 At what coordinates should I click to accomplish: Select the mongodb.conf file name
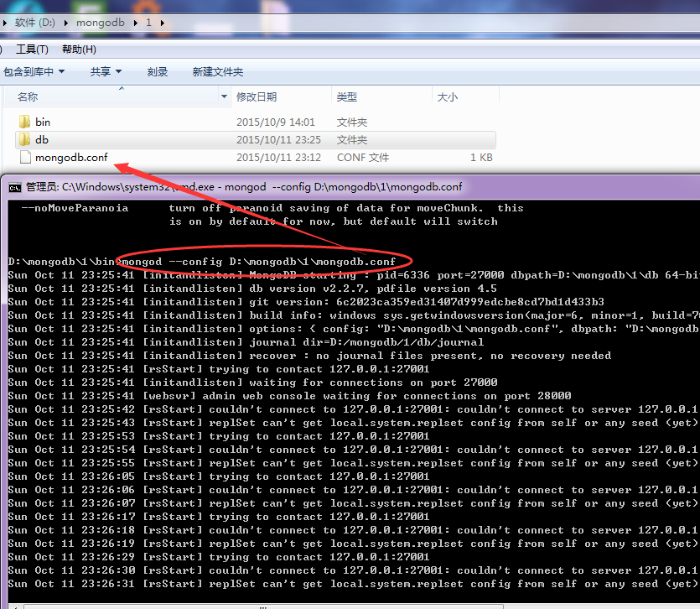[x=71, y=158]
